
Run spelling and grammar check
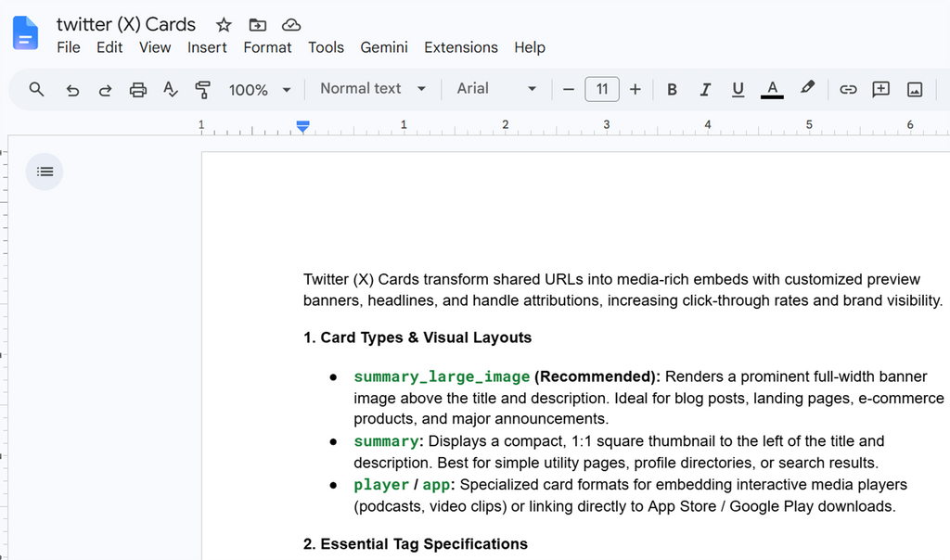pos(171,90)
